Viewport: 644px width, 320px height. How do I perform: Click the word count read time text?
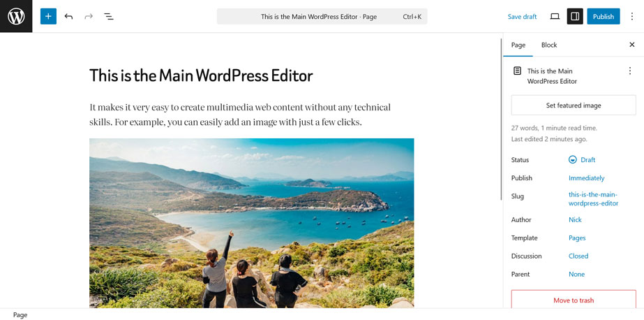[x=554, y=128]
